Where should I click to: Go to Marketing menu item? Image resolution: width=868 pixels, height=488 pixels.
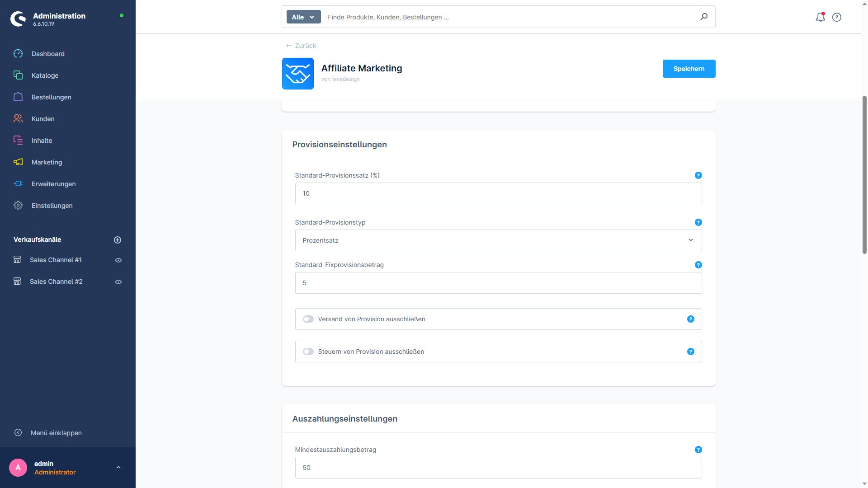coord(47,162)
